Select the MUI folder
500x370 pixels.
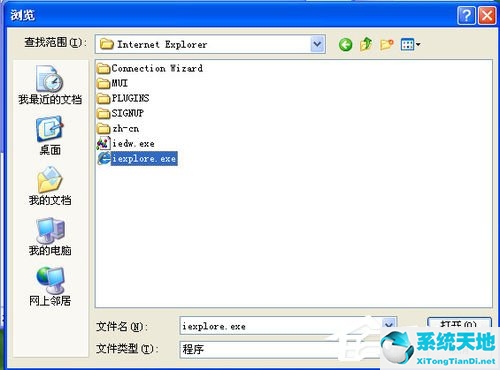112,83
